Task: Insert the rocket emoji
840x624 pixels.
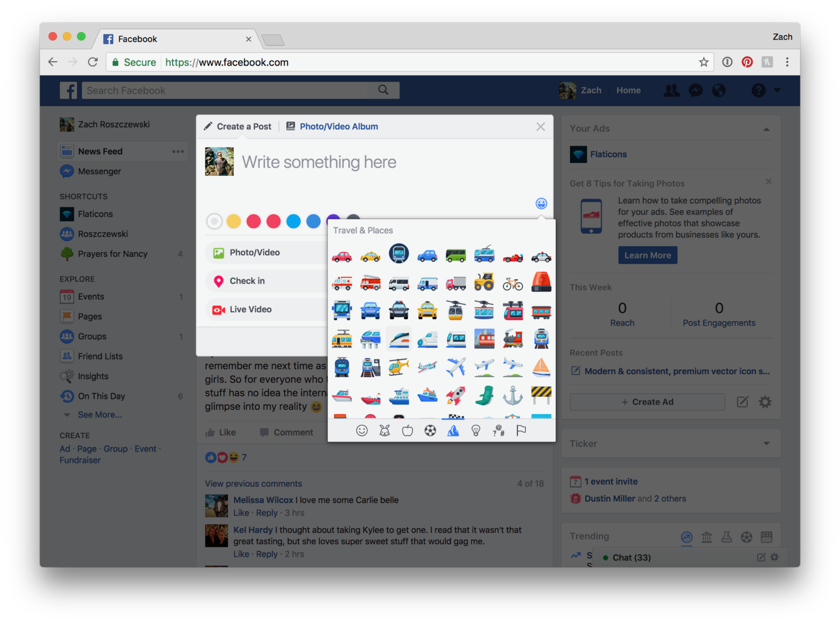Action: tap(456, 395)
